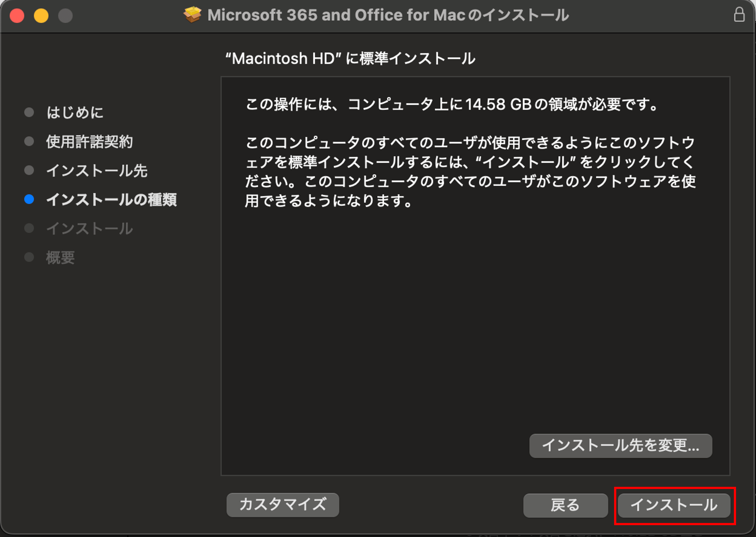Select the はじめに step in sidebar

tap(75, 113)
